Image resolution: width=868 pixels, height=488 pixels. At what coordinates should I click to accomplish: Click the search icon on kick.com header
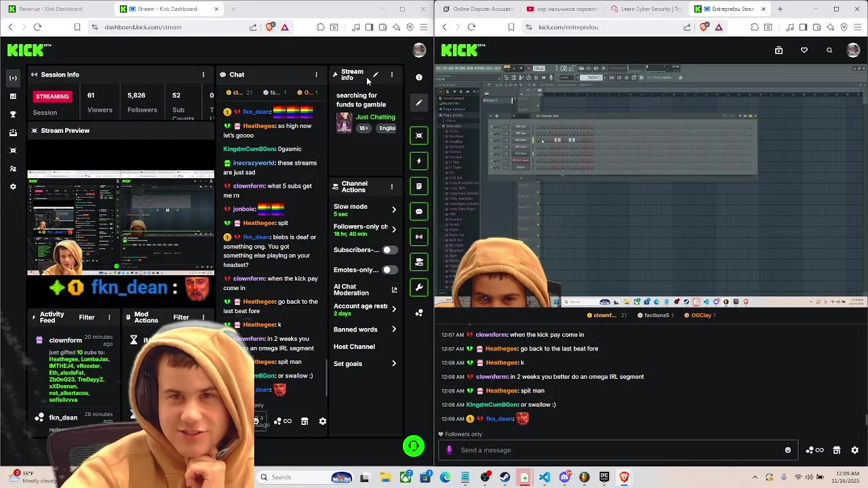(829, 50)
